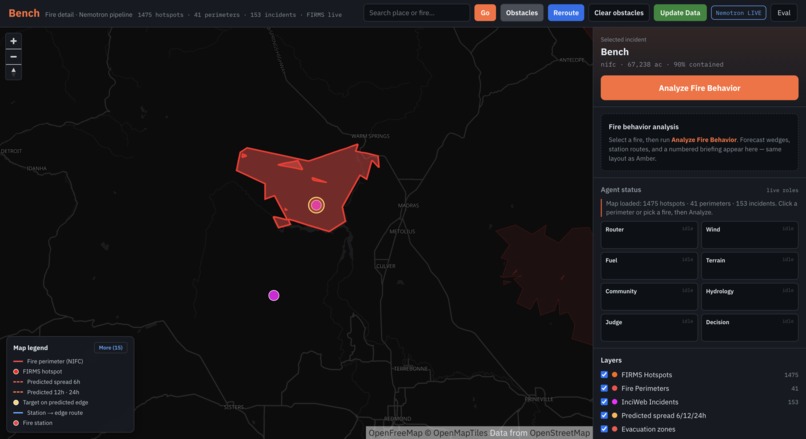Open the Terrain agent card
The image size is (806, 439).
click(749, 266)
